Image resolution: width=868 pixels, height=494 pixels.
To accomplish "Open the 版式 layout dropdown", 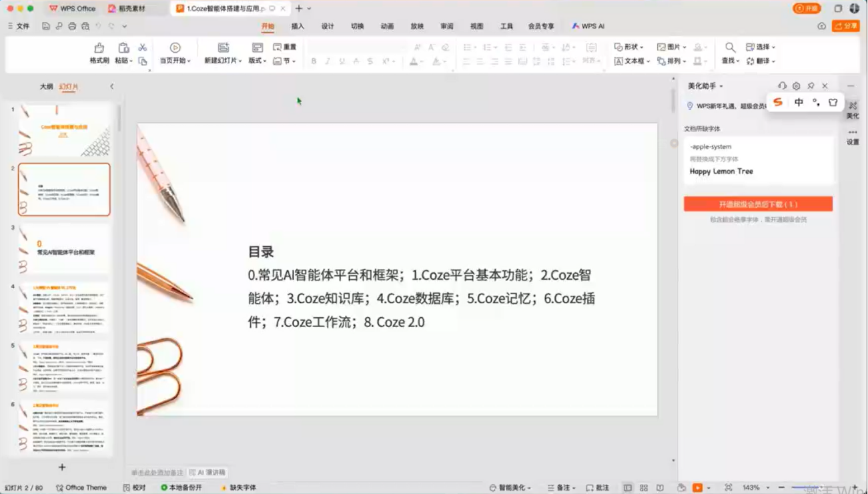I will click(x=257, y=61).
